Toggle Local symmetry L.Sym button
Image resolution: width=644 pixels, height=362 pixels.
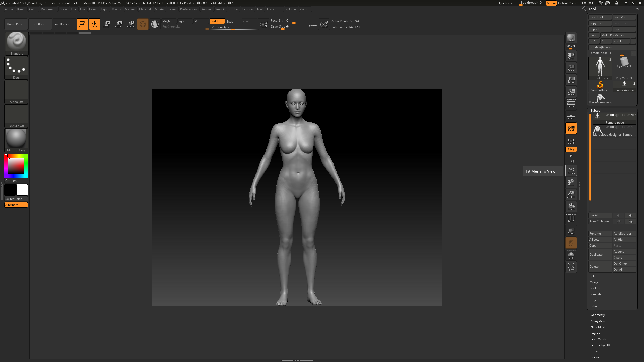pyautogui.click(x=571, y=141)
